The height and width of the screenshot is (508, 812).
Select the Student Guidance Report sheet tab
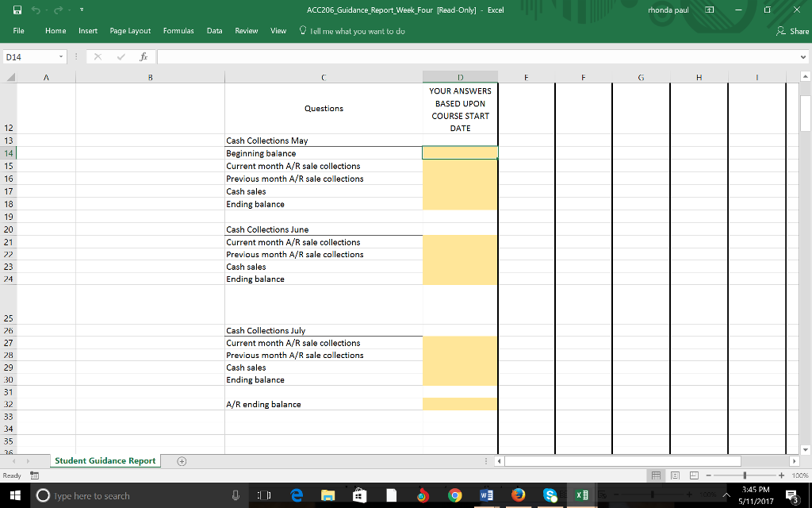[x=105, y=460]
